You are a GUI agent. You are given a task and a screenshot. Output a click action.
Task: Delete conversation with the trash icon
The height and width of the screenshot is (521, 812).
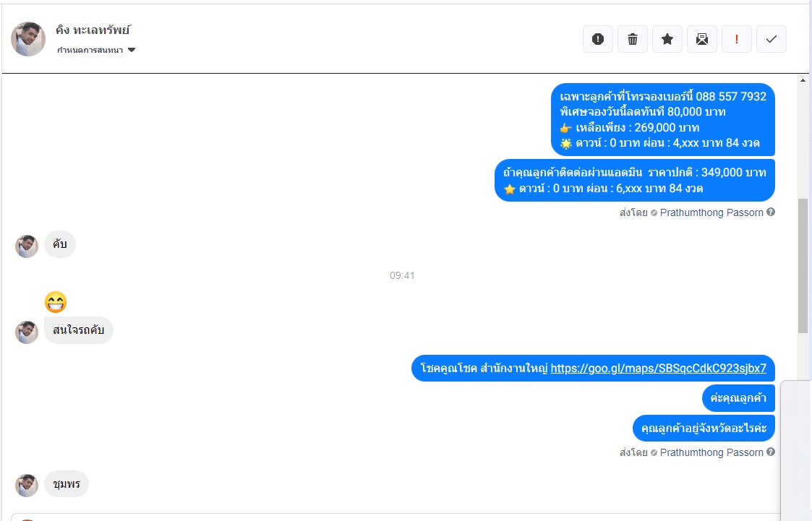point(632,39)
